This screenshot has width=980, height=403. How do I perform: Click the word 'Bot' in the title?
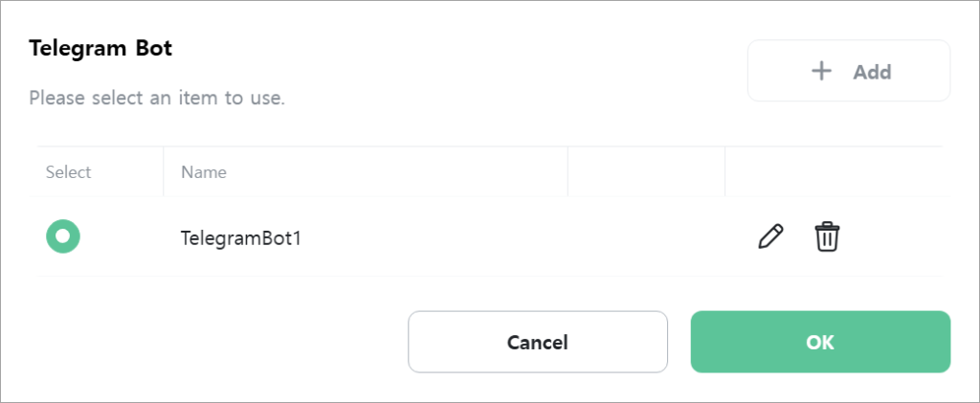pyautogui.click(x=150, y=48)
